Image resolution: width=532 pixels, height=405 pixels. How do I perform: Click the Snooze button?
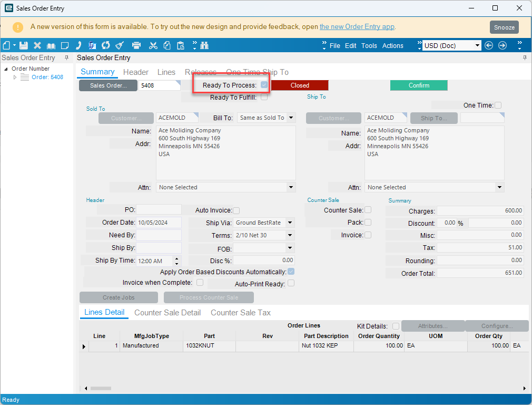(x=504, y=27)
